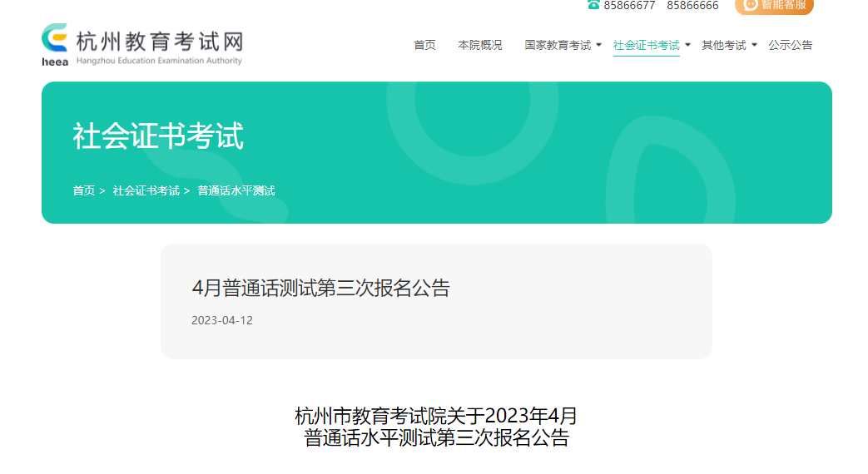Open the 其他考试 nav item

[724, 46]
